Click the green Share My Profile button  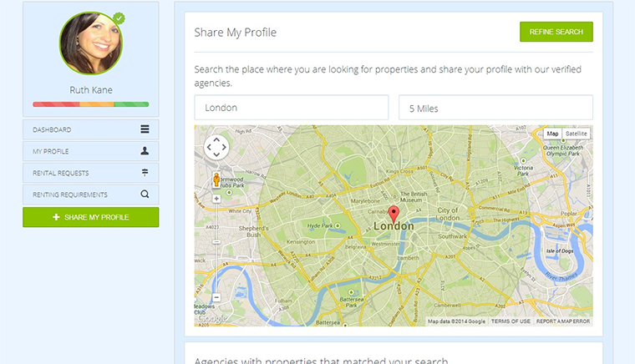(x=91, y=217)
